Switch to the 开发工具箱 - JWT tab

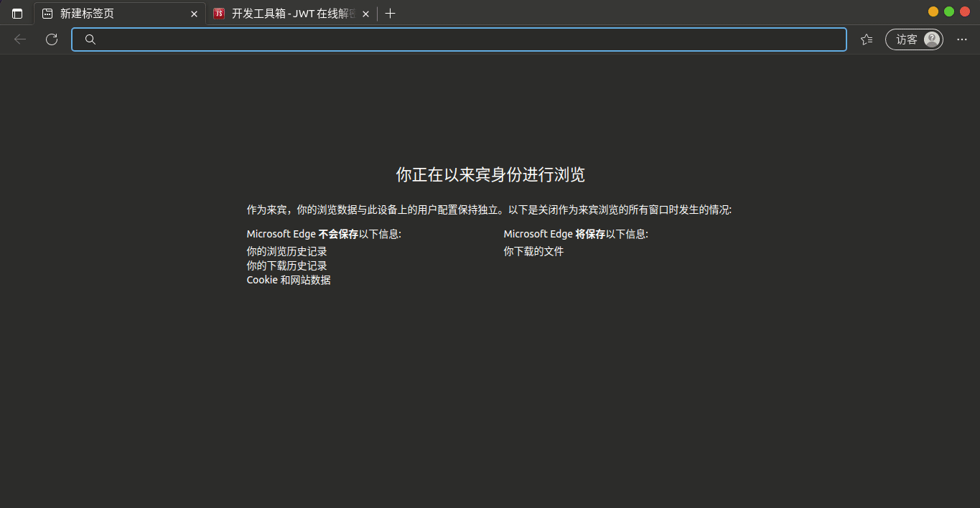(x=291, y=14)
